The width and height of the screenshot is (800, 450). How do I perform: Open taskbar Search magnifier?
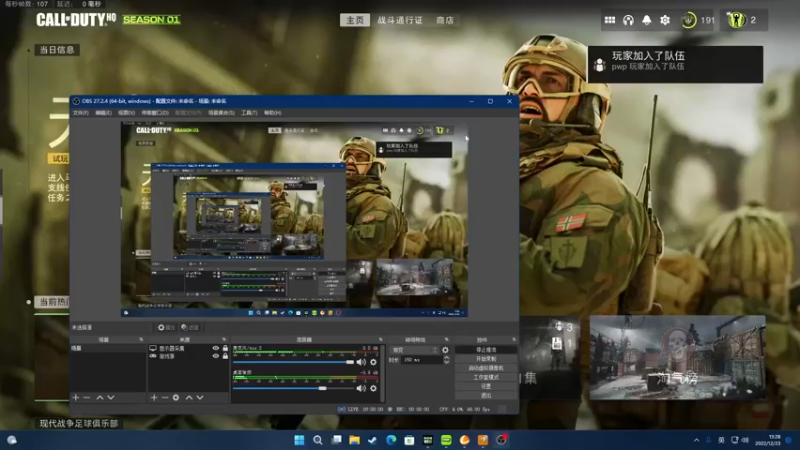click(x=318, y=440)
